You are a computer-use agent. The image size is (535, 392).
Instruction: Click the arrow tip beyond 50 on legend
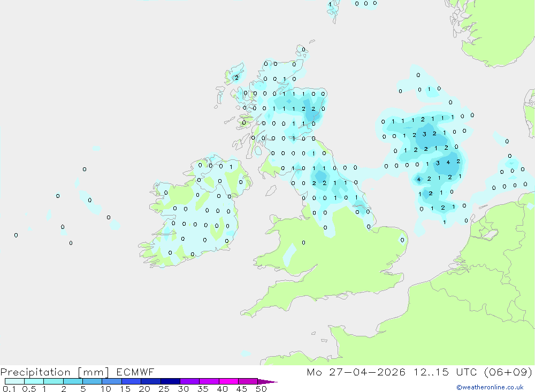(267, 381)
